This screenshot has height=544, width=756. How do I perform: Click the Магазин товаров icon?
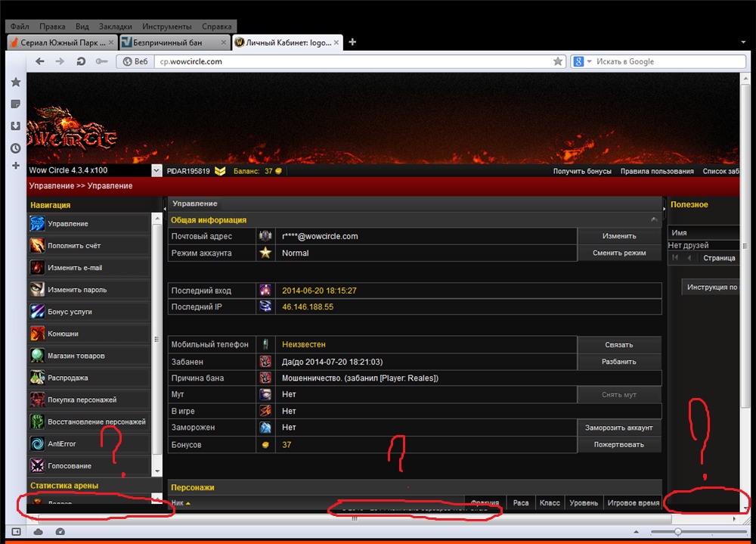(37, 356)
